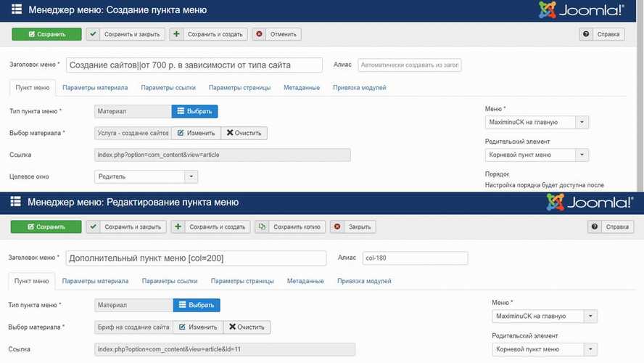Click the hamburger icon beside 'Создание пункта меню'

point(16,10)
